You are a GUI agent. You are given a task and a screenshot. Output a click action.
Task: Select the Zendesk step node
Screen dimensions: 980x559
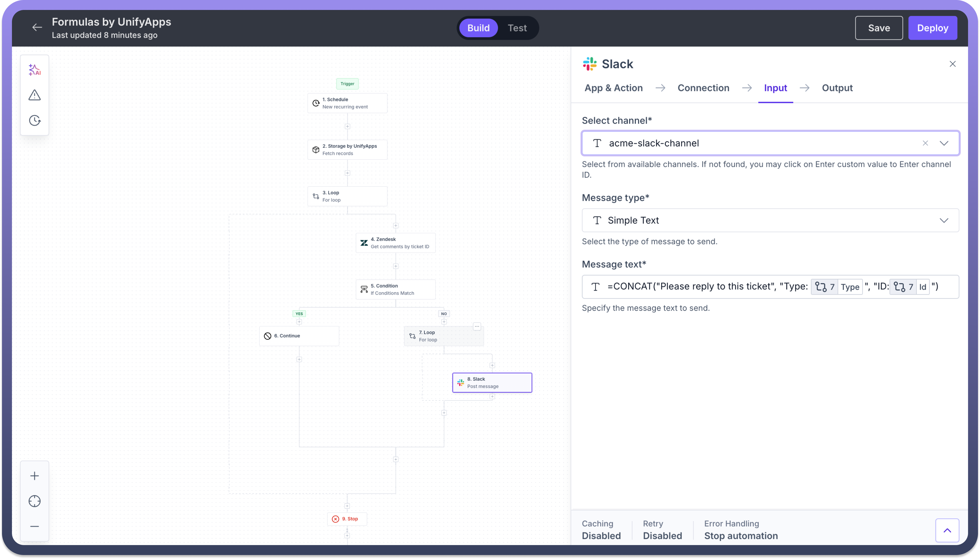click(x=396, y=243)
